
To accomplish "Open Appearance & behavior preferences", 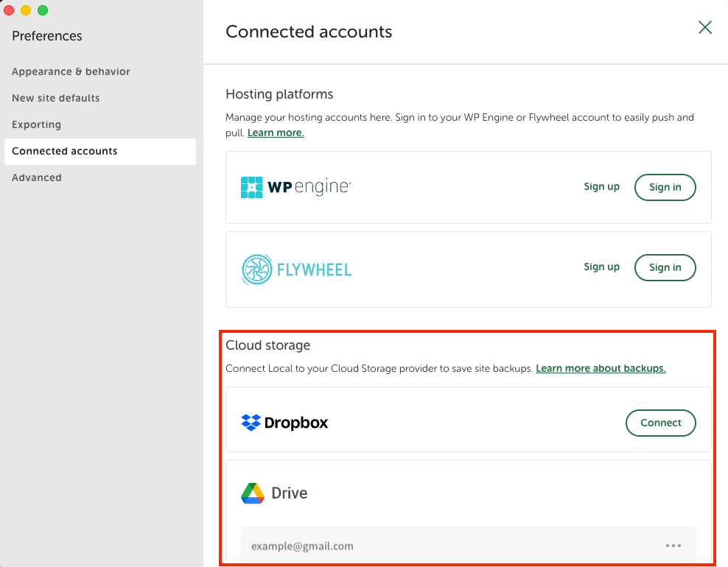I will click(71, 71).
